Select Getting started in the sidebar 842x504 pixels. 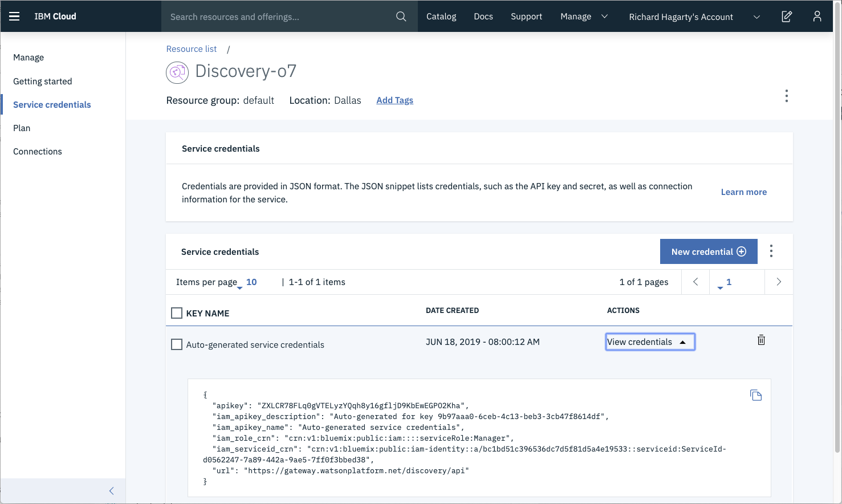click(43, 82)
